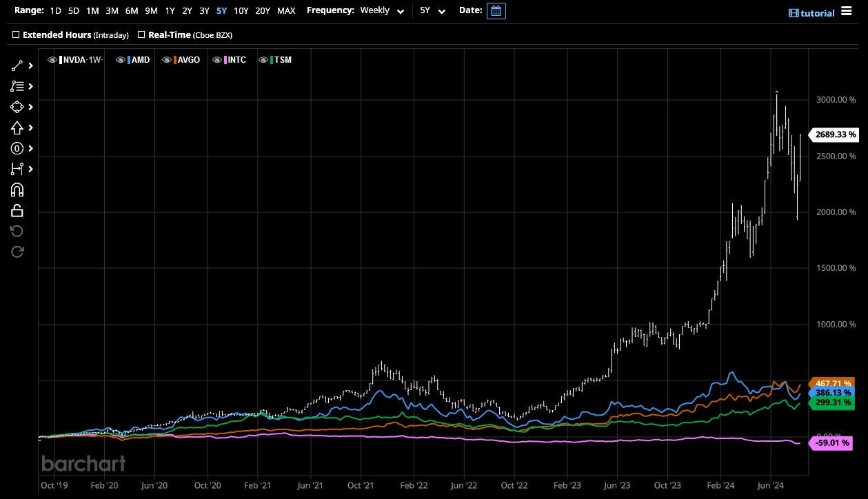Toggle AVGO series visibility eye
The height and width of the screenshot is (499, 868).
pos(166,60)
